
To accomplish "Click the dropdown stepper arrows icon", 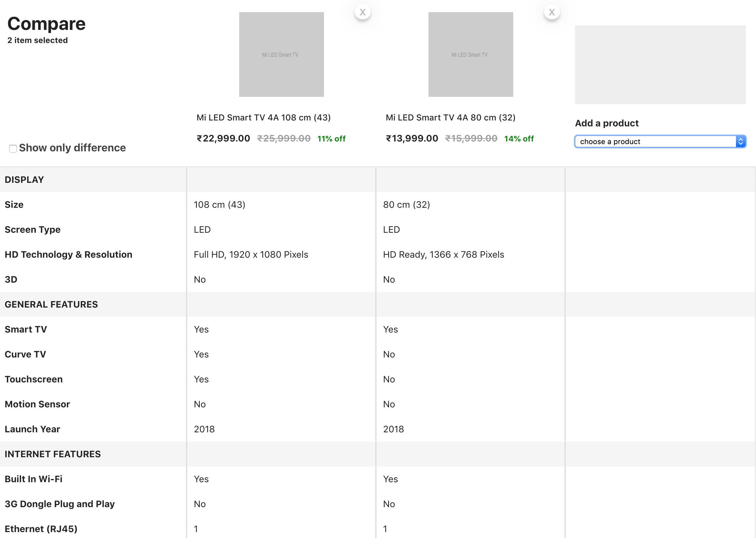I will click(x=741, y=141).
